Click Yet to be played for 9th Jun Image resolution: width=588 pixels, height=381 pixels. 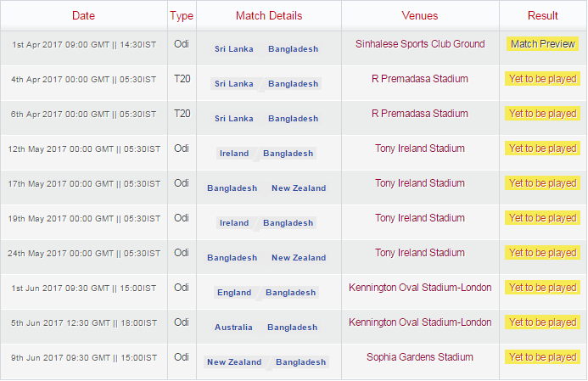(542, 357)
